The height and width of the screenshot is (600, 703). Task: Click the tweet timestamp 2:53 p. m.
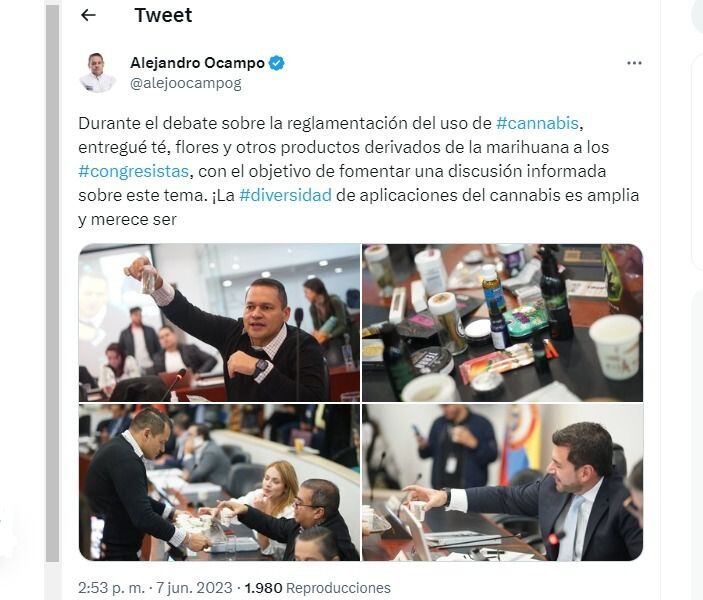[x=111, y=588]
